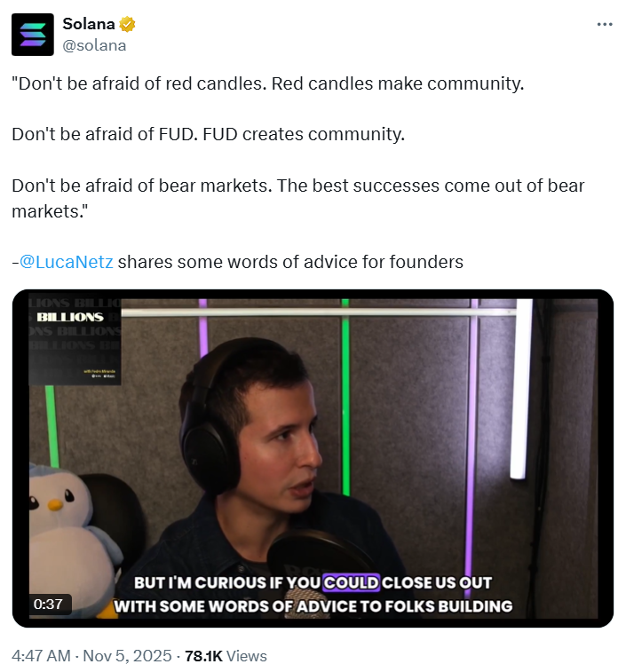Click the red candles quote paragraph
The width and height of the screenshot is (626, 672).
click(x=268, y=83)
